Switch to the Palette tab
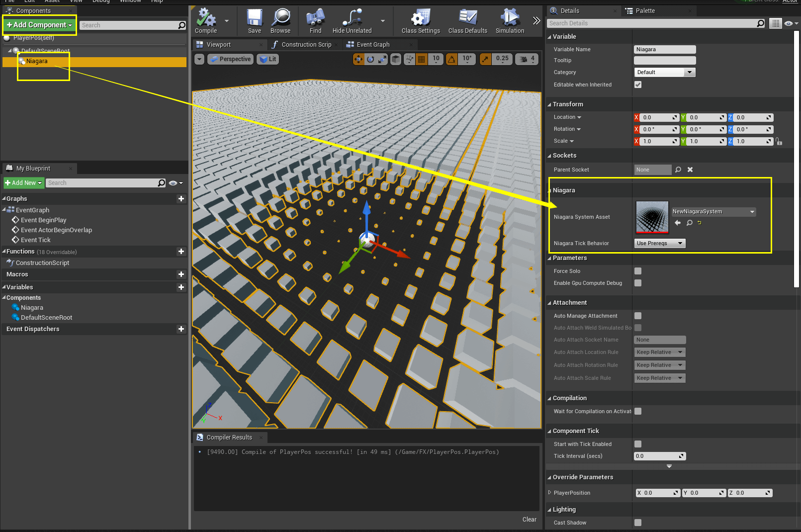801x532 pixels. coord(645,11)
